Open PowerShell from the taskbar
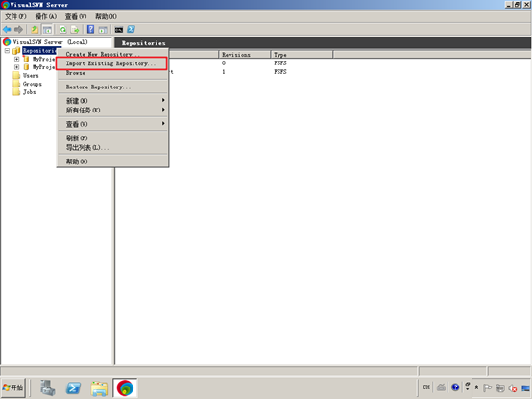Viewport: 532px width, 399px height. tap(73, 387)
